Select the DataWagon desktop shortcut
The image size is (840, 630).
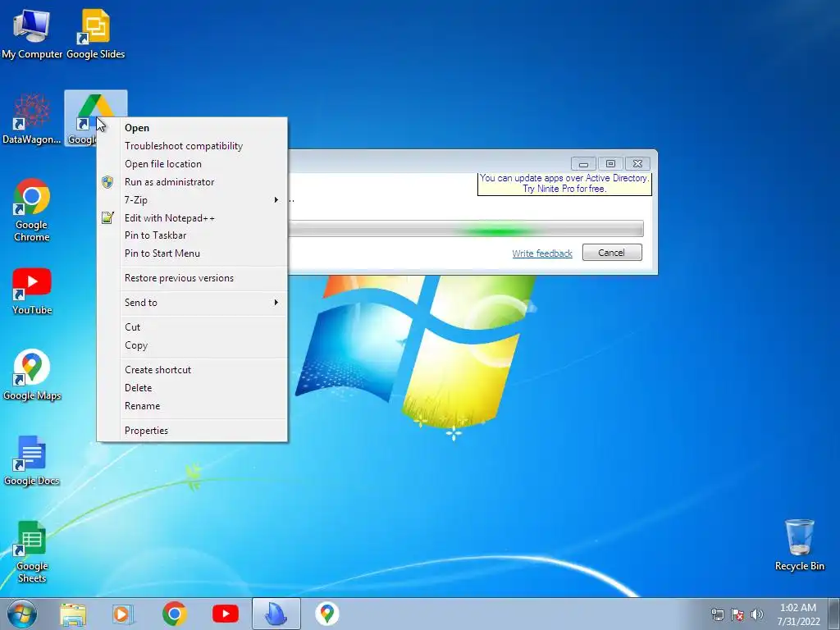[32, 119]
